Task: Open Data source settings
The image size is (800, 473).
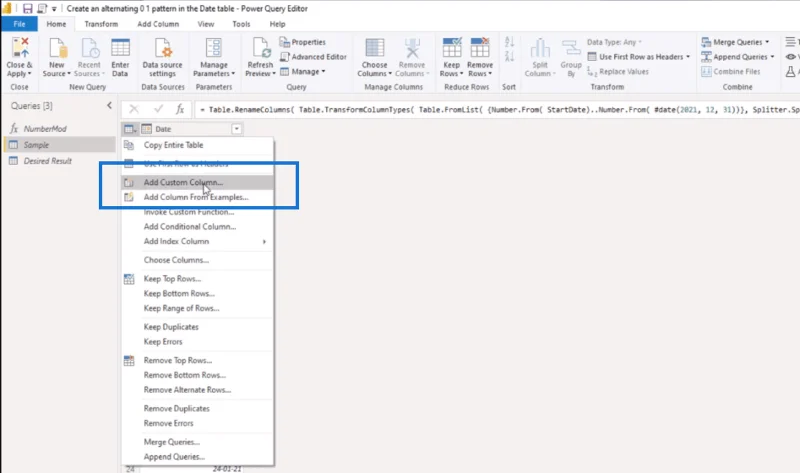Action: click(162, 57)
